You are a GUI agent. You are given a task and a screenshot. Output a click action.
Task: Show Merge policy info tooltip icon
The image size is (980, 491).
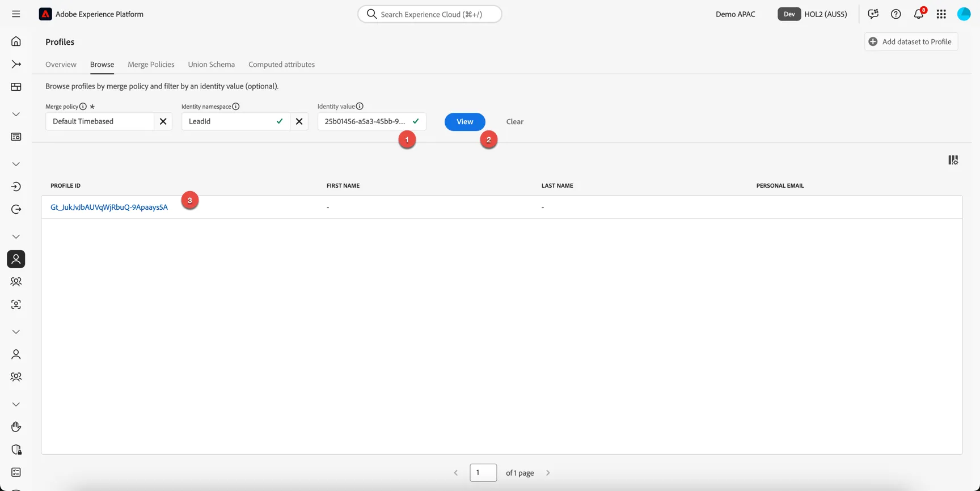point(83,107)
